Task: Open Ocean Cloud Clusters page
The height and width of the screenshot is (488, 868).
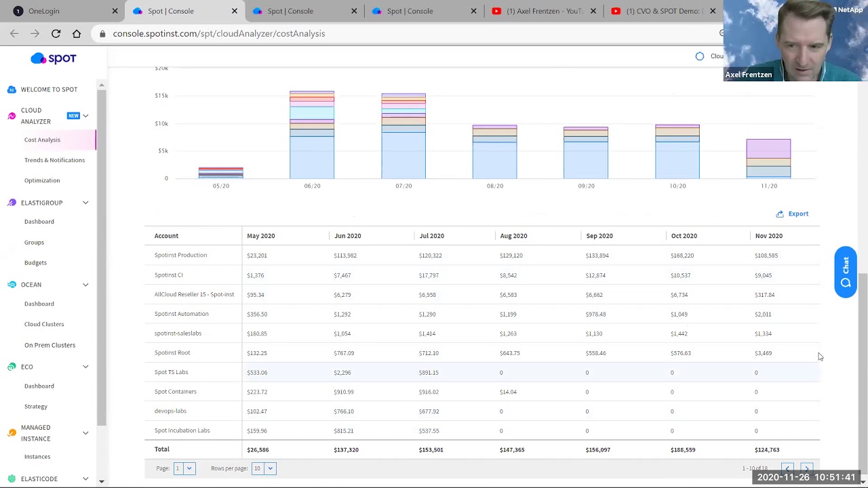Action: click(x=44, y=324)
